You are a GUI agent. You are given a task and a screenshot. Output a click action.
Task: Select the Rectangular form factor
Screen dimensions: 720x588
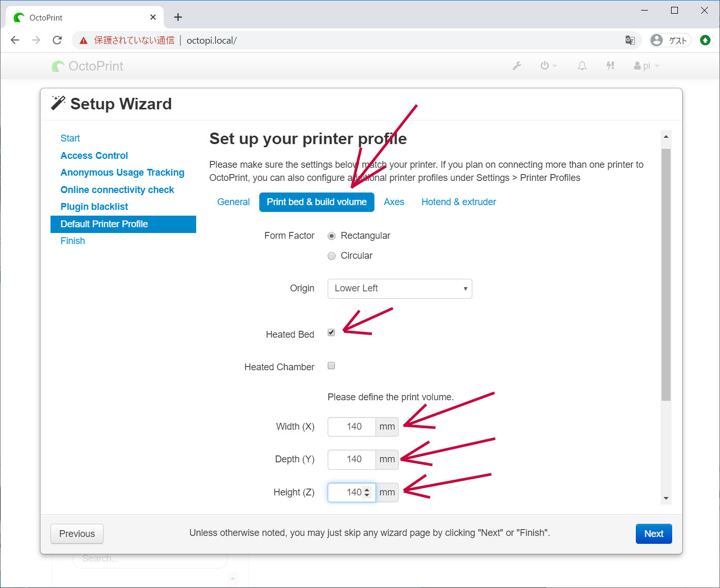(331, 236)
